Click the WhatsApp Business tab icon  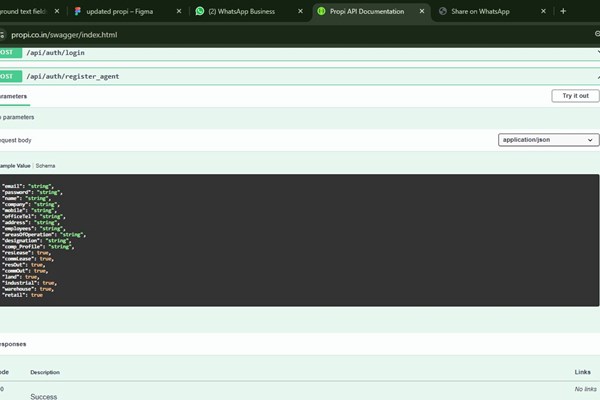pos(200,11)
